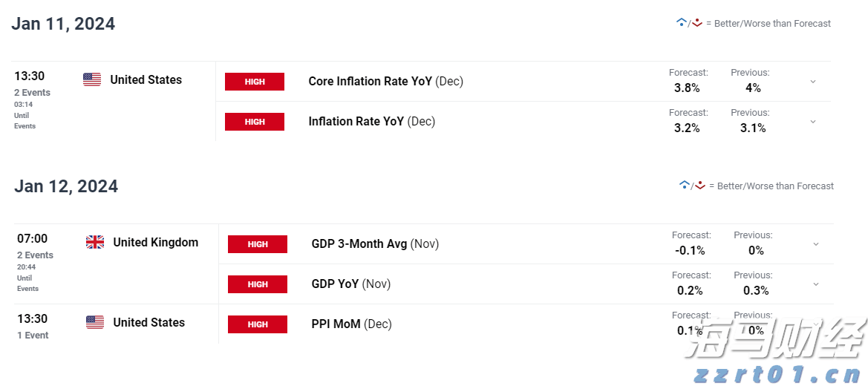This screenshot has width=868, height=386.
Task: Click the 07:00 United Kingdom time slot
Action: click(x=33, y=239)
